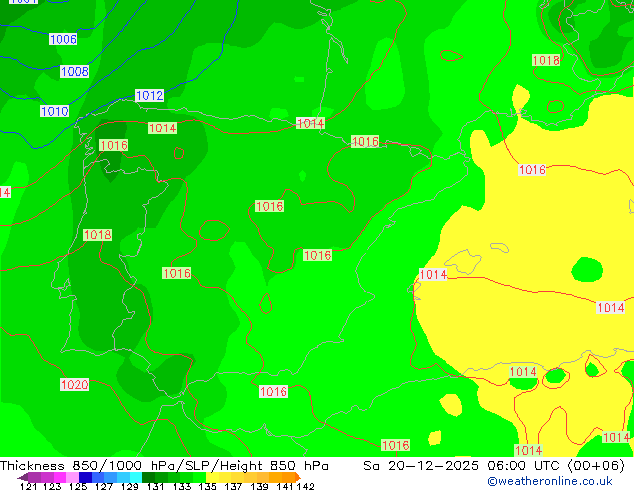Click the chart title starting with Thickness

(164, 466)
